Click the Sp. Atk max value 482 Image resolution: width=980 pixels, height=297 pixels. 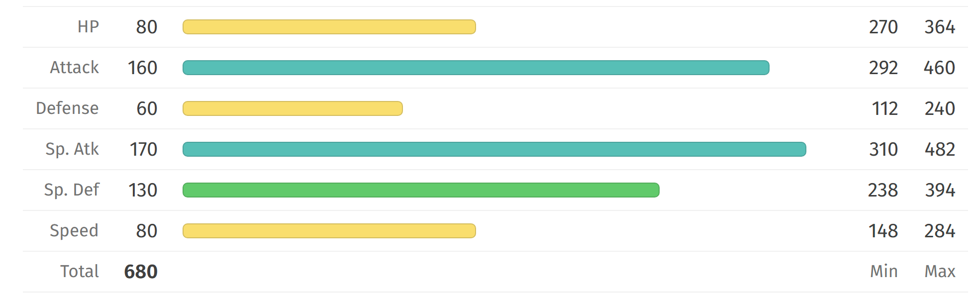point(940,149)
